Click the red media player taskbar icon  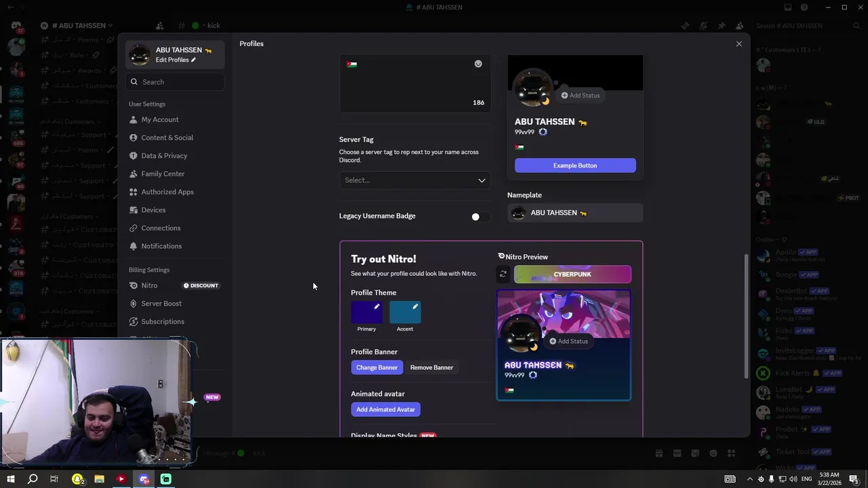(x=121, y=479)
